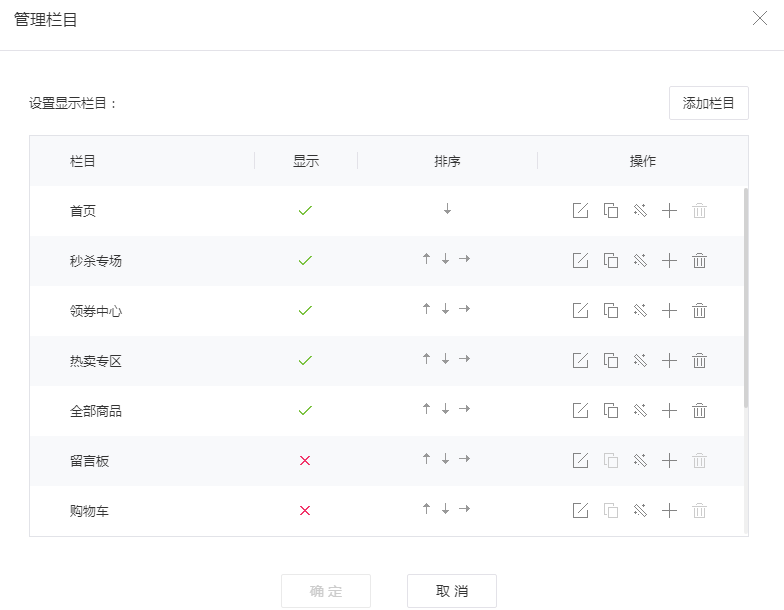
Task: Move 留言板 down one position
Action: [445, 458]
